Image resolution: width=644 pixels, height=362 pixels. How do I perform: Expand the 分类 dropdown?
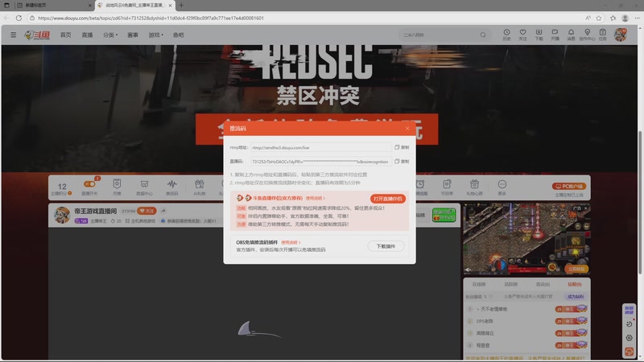coord(110,35)
